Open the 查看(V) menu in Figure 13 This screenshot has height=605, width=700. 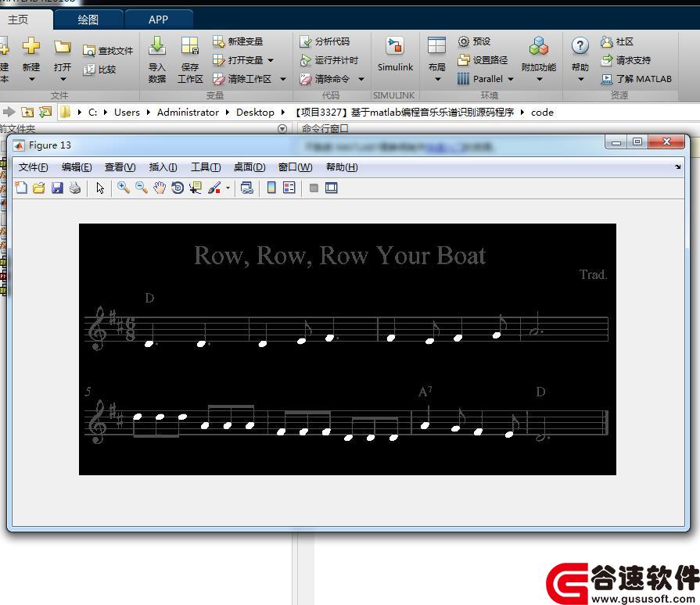(x=120, y=167)
